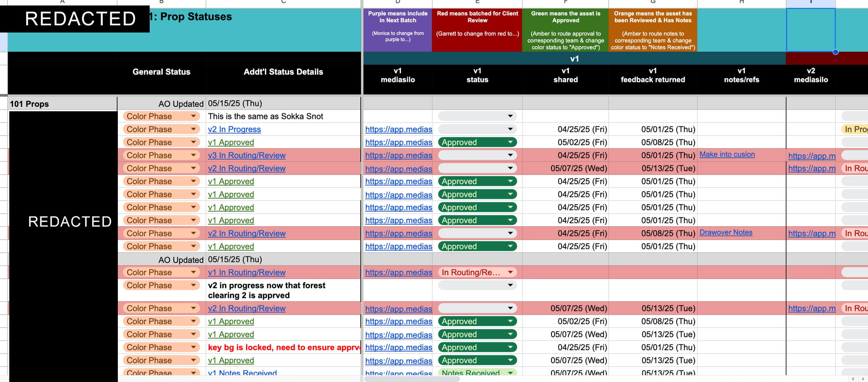The height and width of the screenshot is (382, 868).
Task: Select the column D header
Action: (398, 3)
